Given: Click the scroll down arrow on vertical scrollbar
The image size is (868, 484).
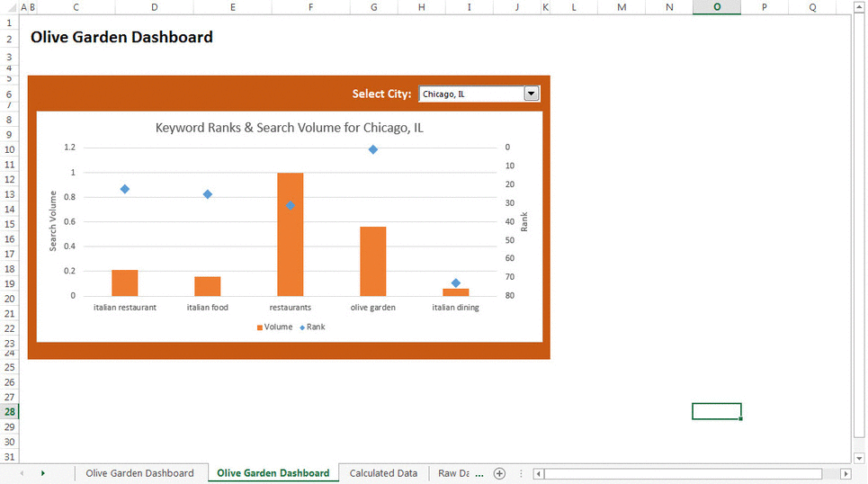Looking at the screenshot, I should click(x=859, y=458).
